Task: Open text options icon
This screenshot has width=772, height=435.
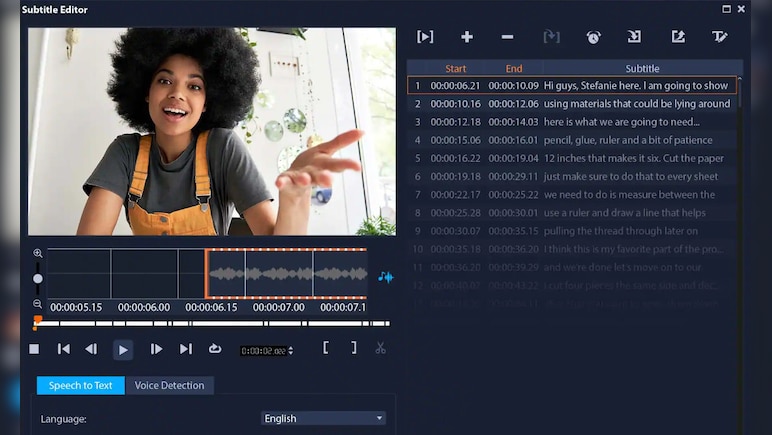Action: click(x=719, y=36)
